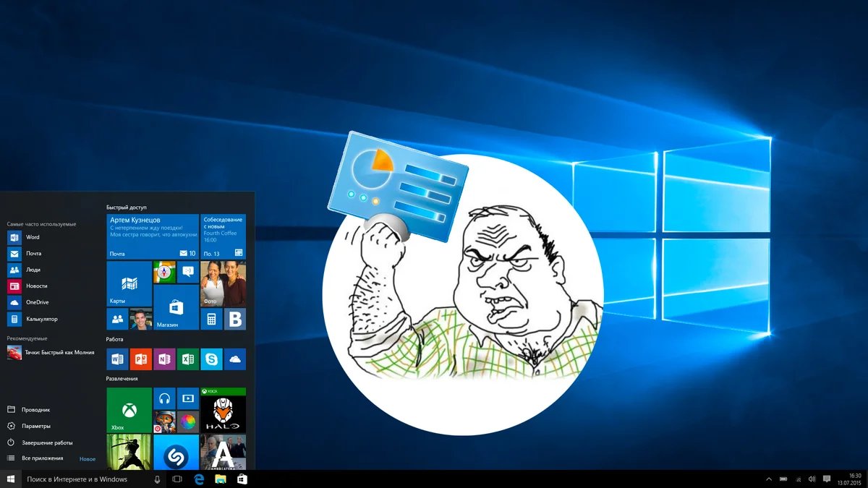Screen dimensions: 868x488
Task: Open the Excel tile
Action: [x=188, y=359]
